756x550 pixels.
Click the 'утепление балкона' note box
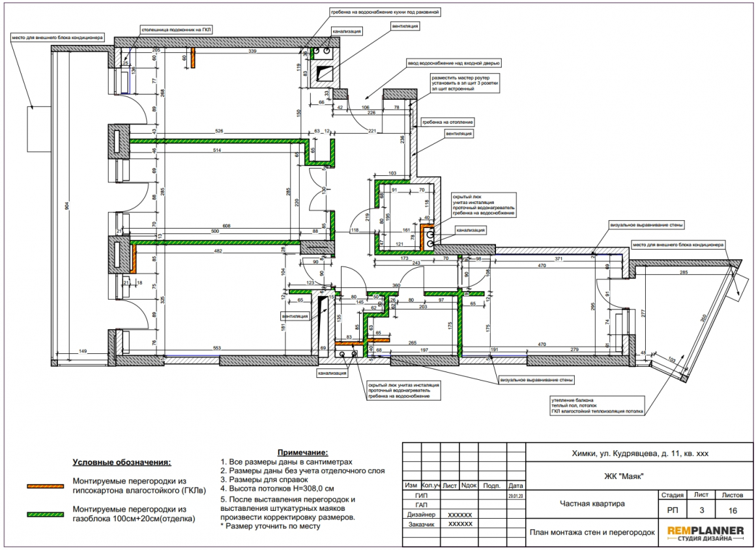tap(598, 406)
